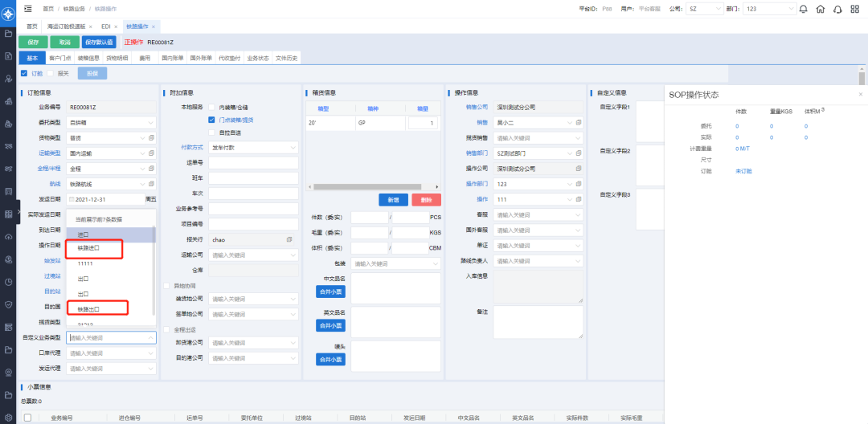Click the popup icon next to 报关行 chao
Viewport: 868px width, 424px height.
tap(289, 239)
